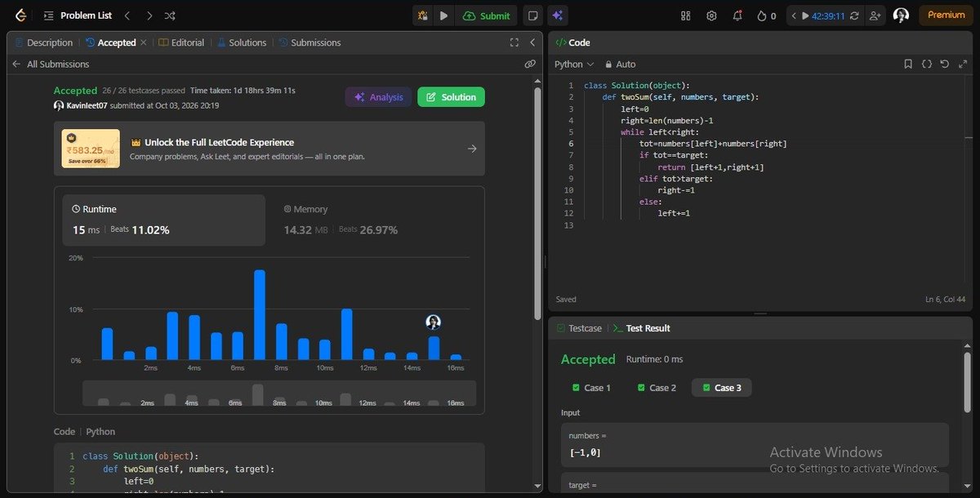This screenshot has width=980, height=498.
Task: Select Case 1 test result
Action: point(591,388)
